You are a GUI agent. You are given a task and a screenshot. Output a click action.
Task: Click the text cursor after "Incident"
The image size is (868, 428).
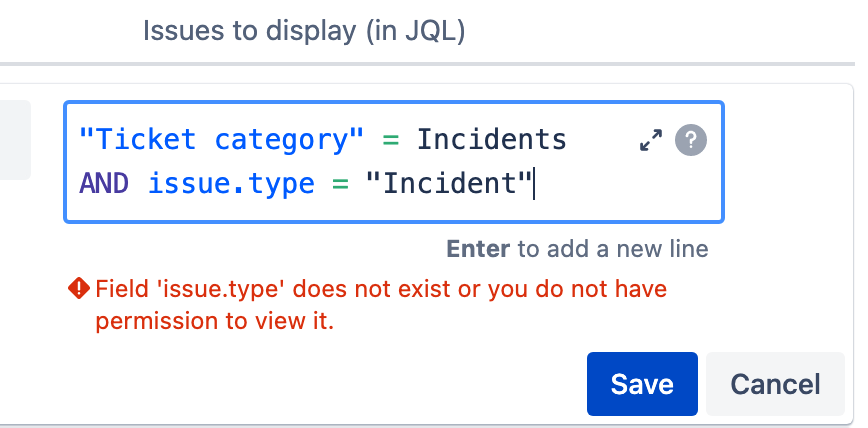click(534, 184)
